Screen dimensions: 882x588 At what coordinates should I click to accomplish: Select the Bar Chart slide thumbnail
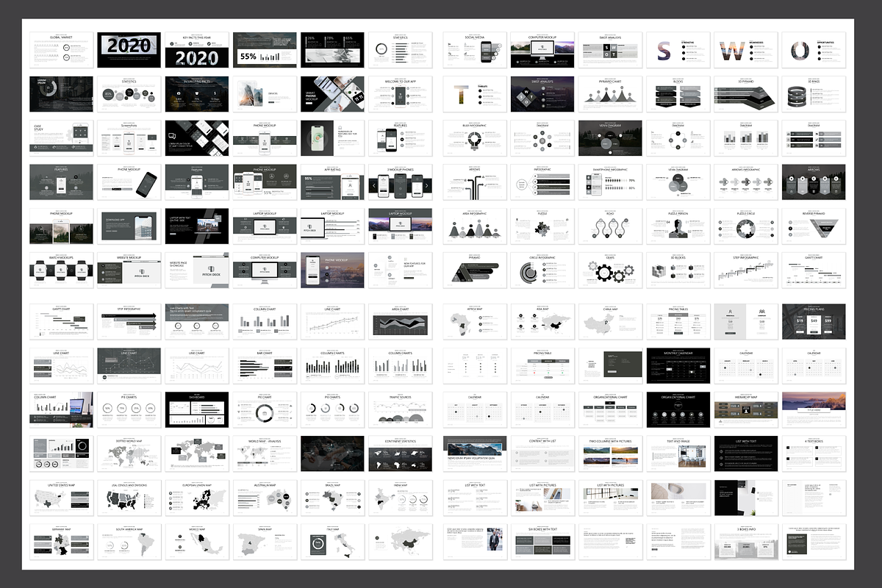click(x=265, y=365)
